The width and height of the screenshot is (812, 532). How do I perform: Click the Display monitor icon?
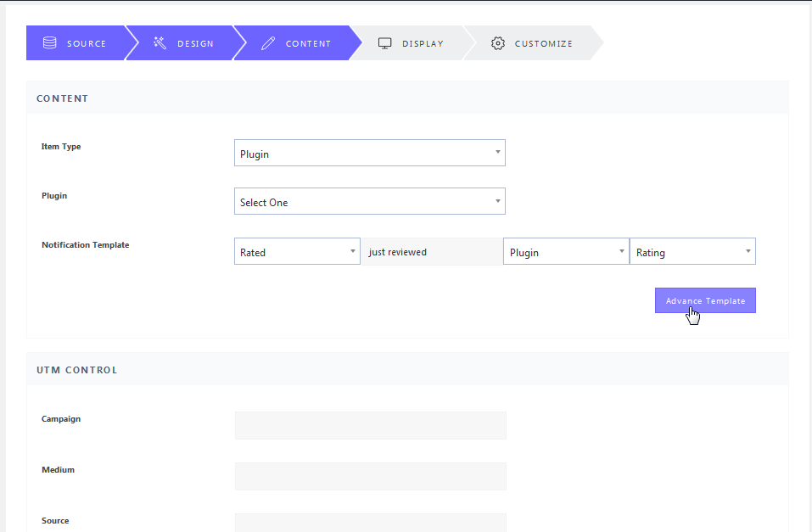[384, 43]
